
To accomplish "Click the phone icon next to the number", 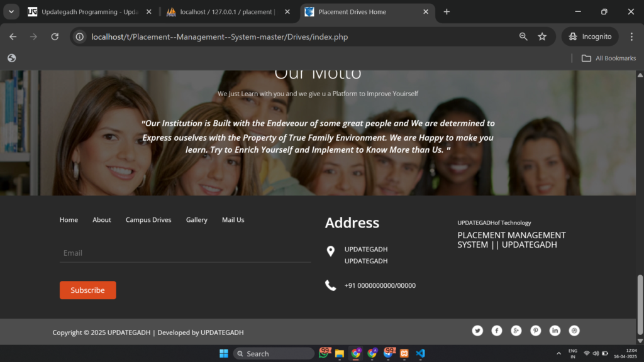I will [x=331, y=285].
